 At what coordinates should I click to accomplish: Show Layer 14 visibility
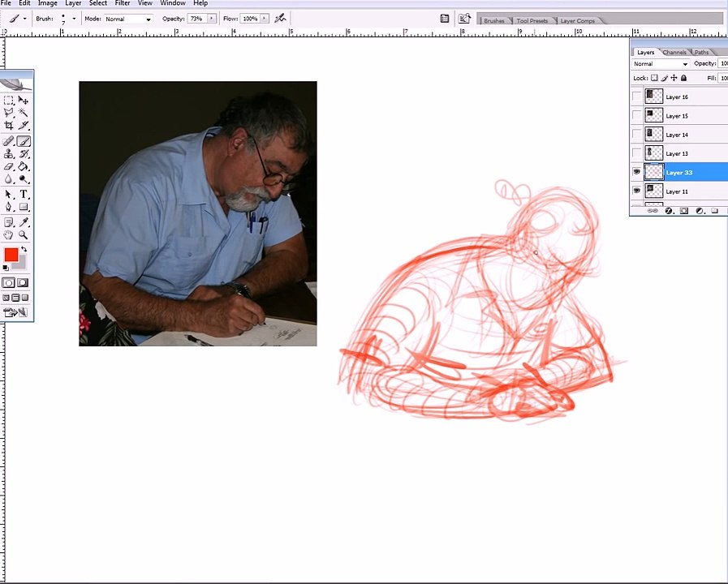click(636, 135)
